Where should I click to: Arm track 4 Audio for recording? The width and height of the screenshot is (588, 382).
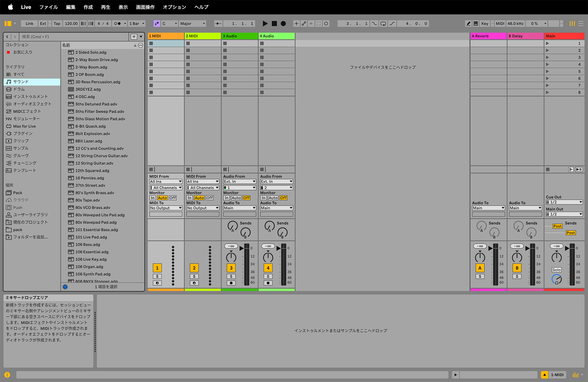[x=268, y=283]
